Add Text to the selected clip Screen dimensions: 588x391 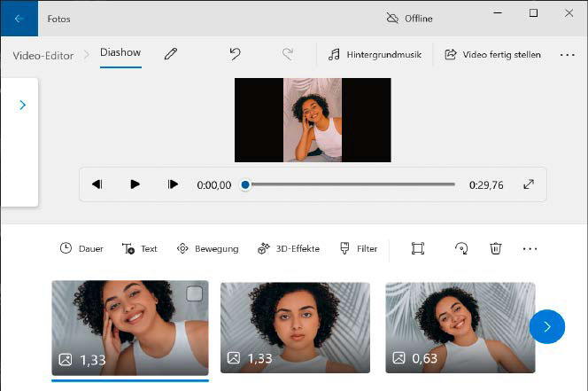(140, 248)
